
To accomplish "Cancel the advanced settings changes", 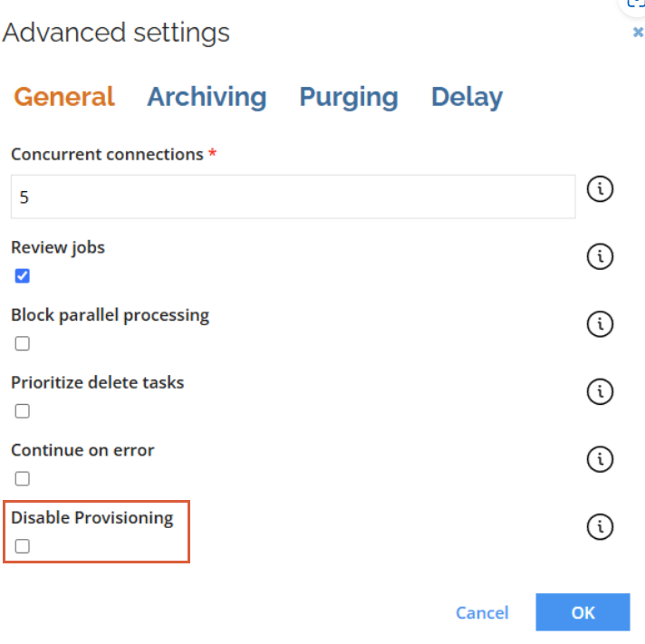I will pyautogui.click(x=482, y=612).
